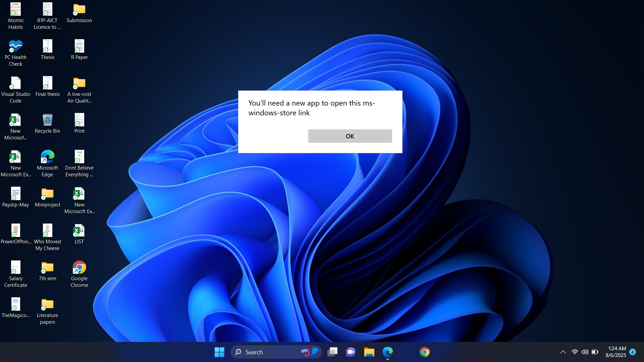The height and width of the screenshot is (362, 644).
Task: Click the taskbar Search box
Action: click(x=265, y=352)
